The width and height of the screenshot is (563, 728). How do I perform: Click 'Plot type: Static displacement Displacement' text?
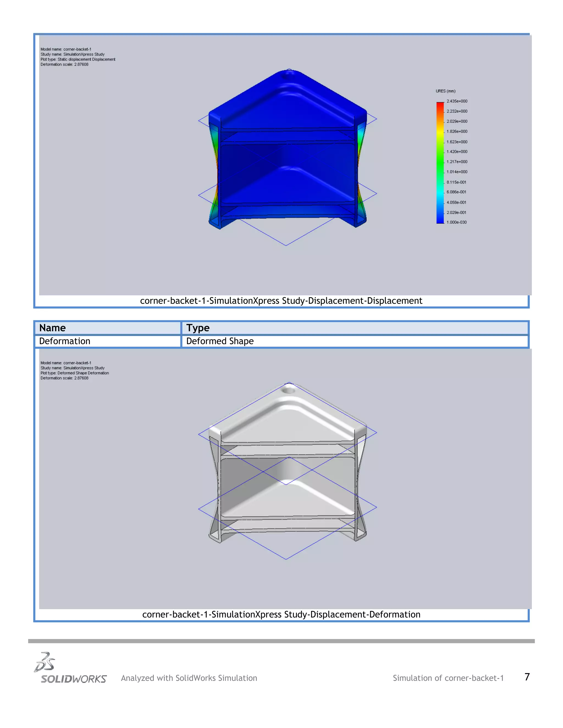click(78, 59)
